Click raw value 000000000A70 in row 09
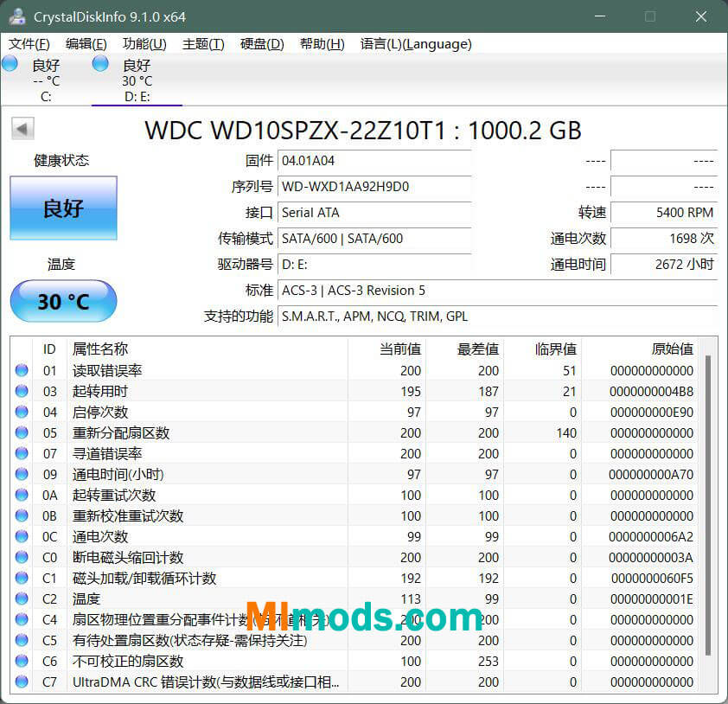This screenshot has width=728, height=704. 651,475
